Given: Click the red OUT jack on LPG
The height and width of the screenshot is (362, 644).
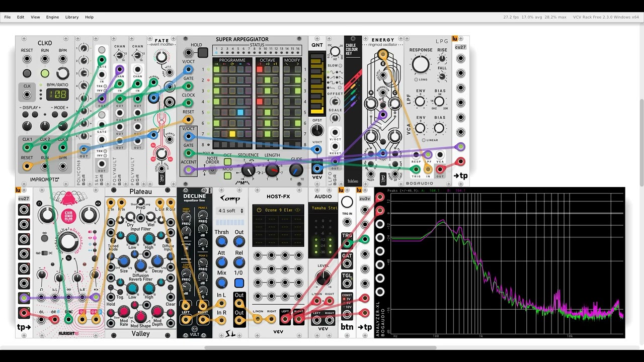Looking at the screenshot, I should click(x=440, y=169).
